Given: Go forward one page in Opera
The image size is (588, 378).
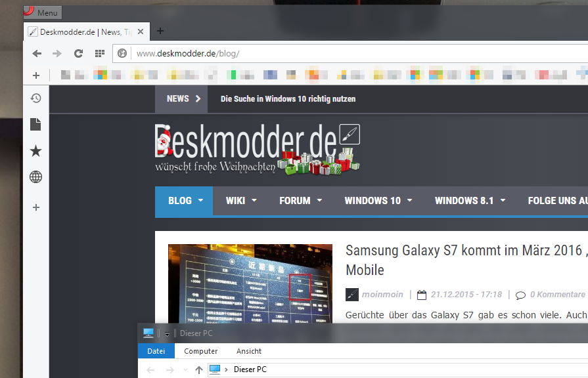Looking at the screenshot, I should [x=57, y=54].
